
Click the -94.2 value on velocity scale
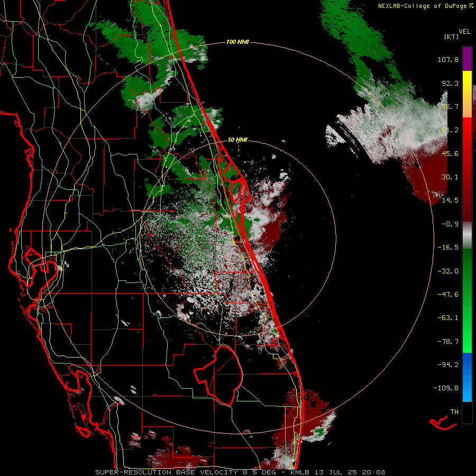[448, 364]
